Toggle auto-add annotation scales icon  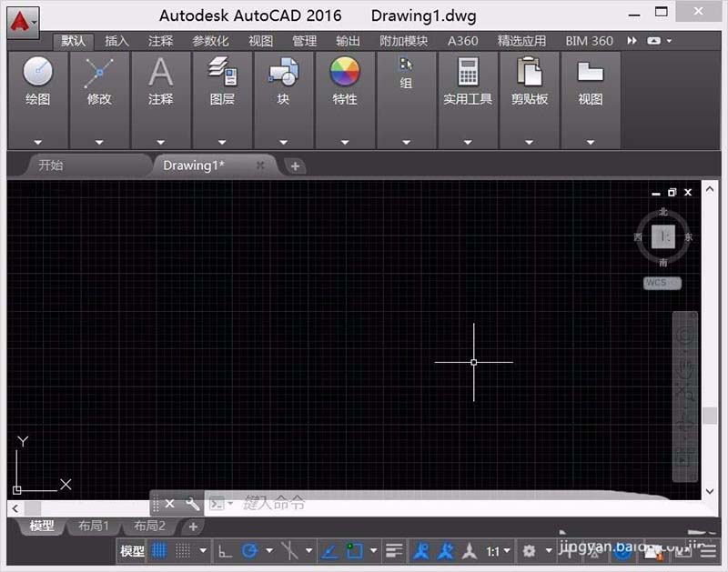pyautogui.click(x=445, y=551)
